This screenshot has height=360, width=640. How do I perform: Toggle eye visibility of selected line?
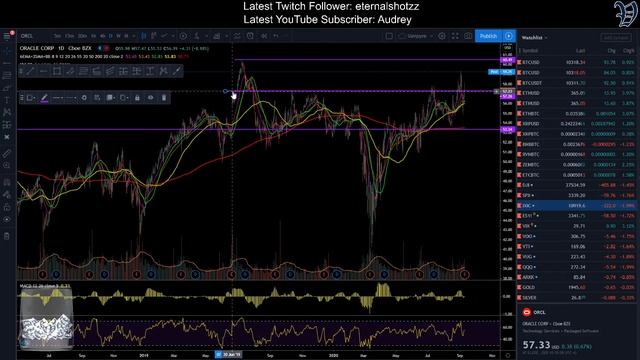[x=151, y=98]
